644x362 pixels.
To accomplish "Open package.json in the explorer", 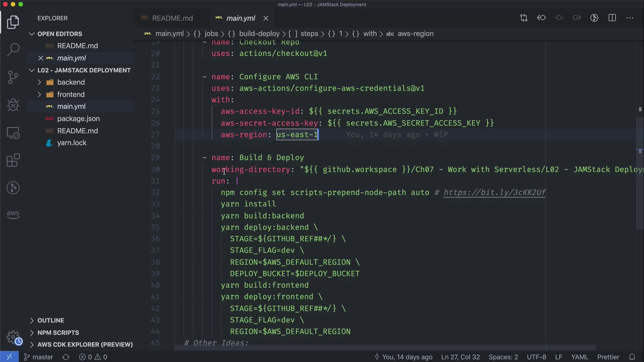I will (x=78, y=119).
